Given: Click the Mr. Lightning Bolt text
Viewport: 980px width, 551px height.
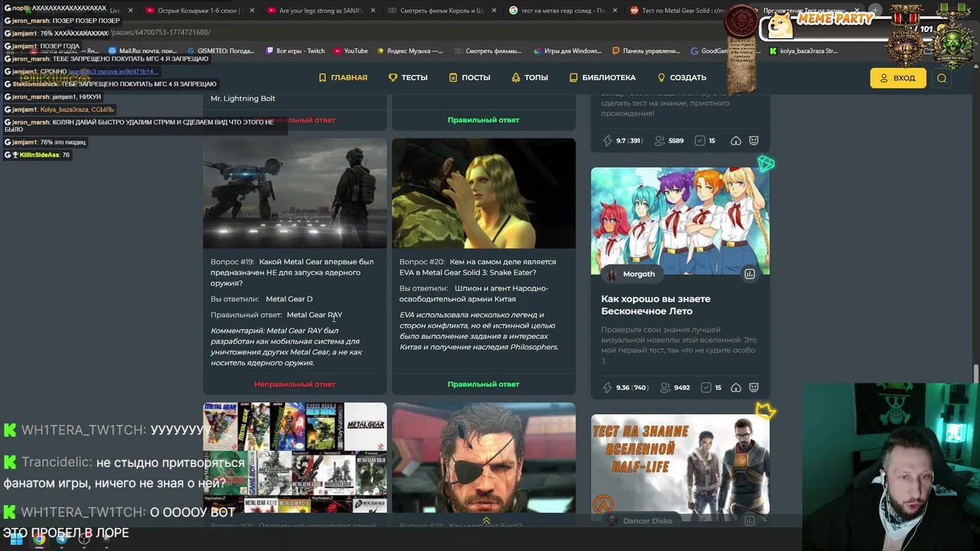Looking at the screenshot, I should click(x=243, y=99).
